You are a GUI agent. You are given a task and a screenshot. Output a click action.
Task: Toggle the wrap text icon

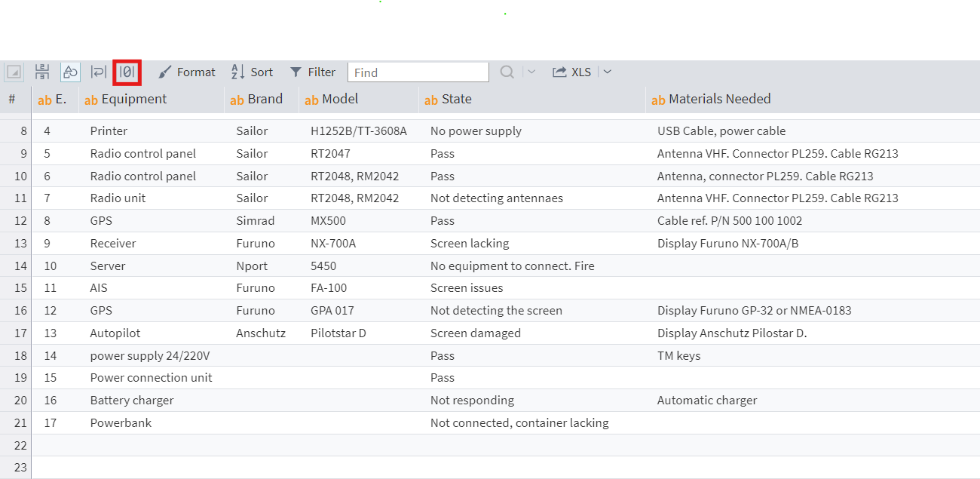click(99, 72)
